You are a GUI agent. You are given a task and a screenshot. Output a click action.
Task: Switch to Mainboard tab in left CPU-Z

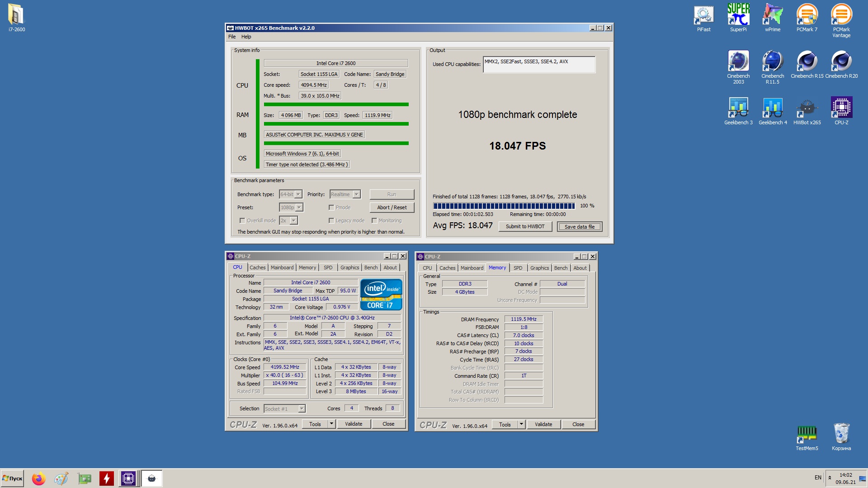click(x=282, y=267)
